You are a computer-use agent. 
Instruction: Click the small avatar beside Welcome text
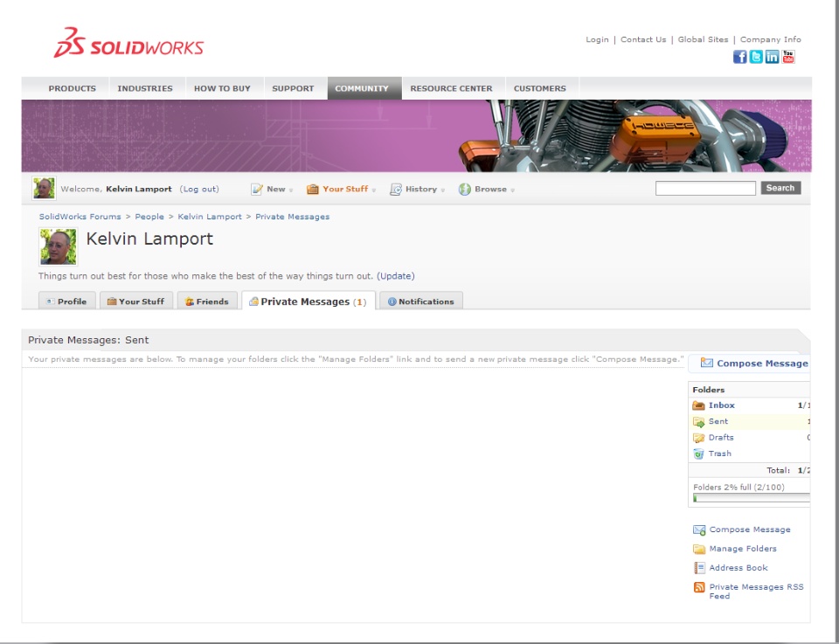click(x=44, y=188)
